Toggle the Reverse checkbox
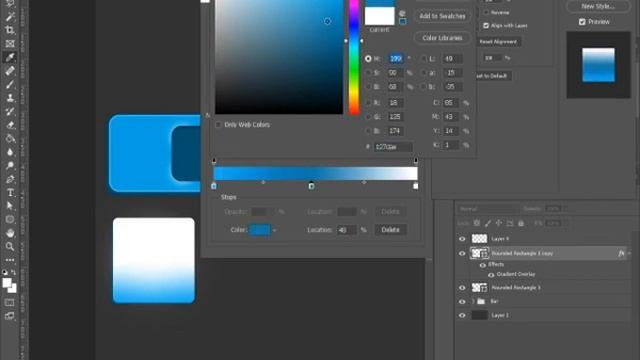 point(486,12)
